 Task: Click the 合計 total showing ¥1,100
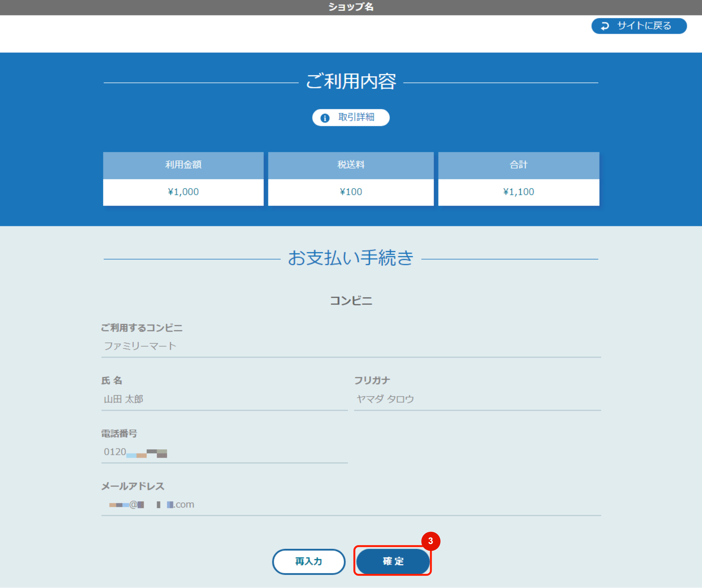point(518,192)
